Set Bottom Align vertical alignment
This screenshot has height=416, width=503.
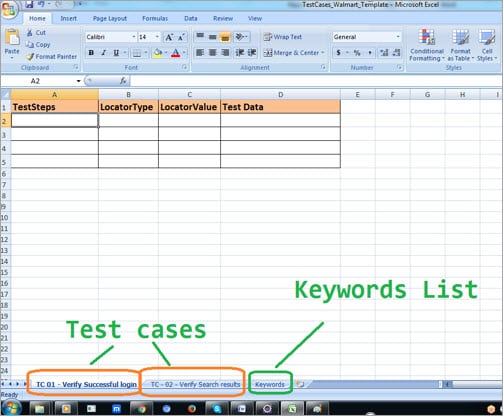pyautogui.click(x=225, y=37)
